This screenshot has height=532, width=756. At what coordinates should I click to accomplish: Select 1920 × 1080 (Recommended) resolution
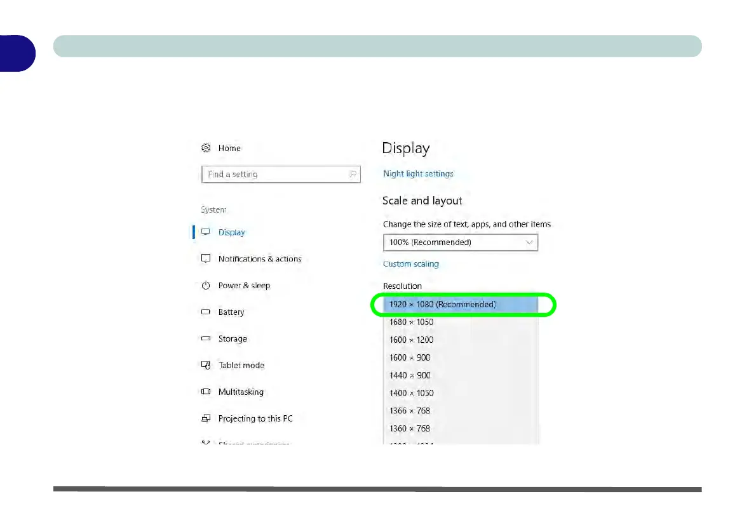pos(443,305)
